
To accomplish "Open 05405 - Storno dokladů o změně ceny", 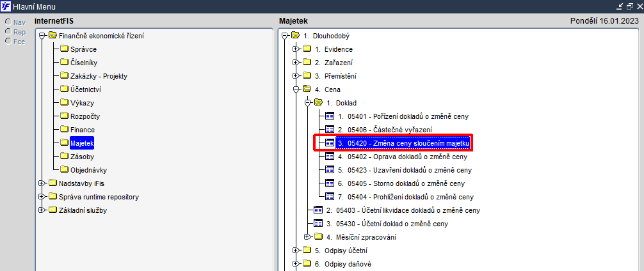I will pos(401,183).
